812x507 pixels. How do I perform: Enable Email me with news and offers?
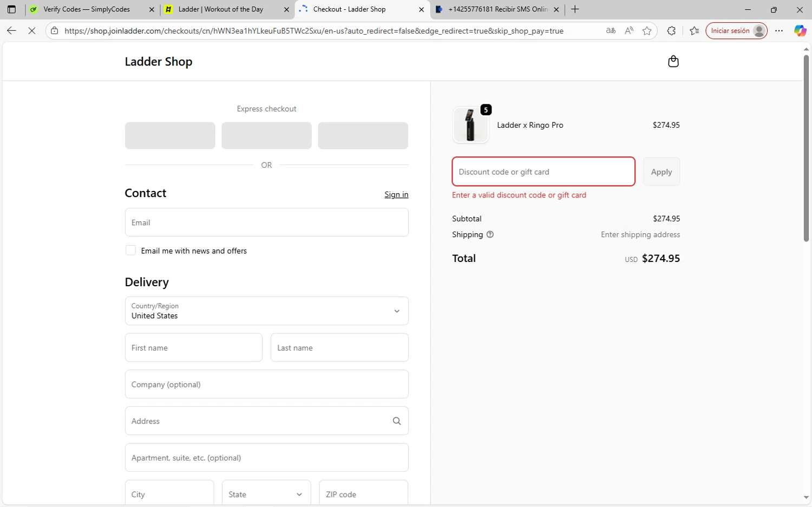tap(130, 251)
